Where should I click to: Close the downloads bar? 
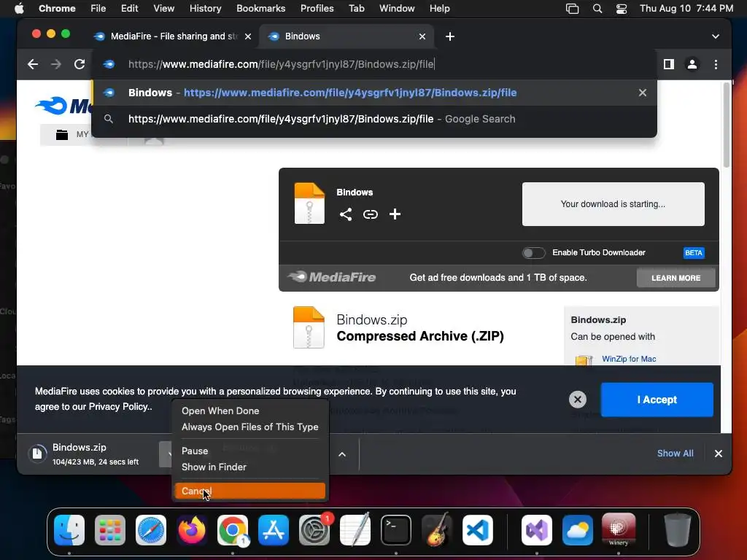[x=719, y=454]
